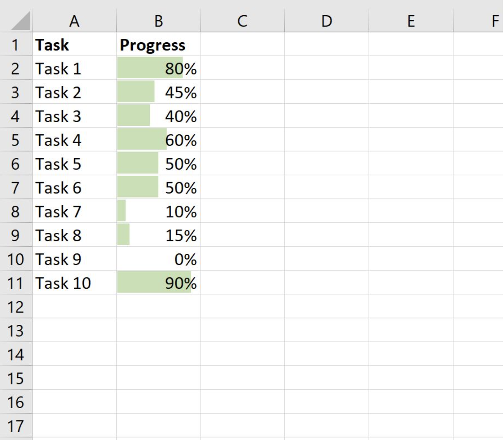Click the 60% progress bar cell
The width and height of the screenshot is (504, 440).
[x=158, y=140]
